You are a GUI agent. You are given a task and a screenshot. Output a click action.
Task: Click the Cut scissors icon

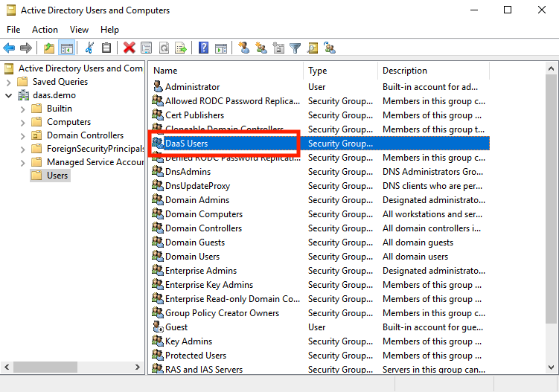(x=89, y=48)
